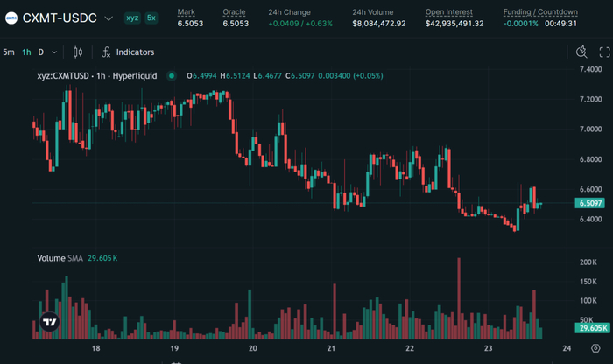Click the OHLC close value C6.5097
613x364 pixels.
(x=299, y=76)
